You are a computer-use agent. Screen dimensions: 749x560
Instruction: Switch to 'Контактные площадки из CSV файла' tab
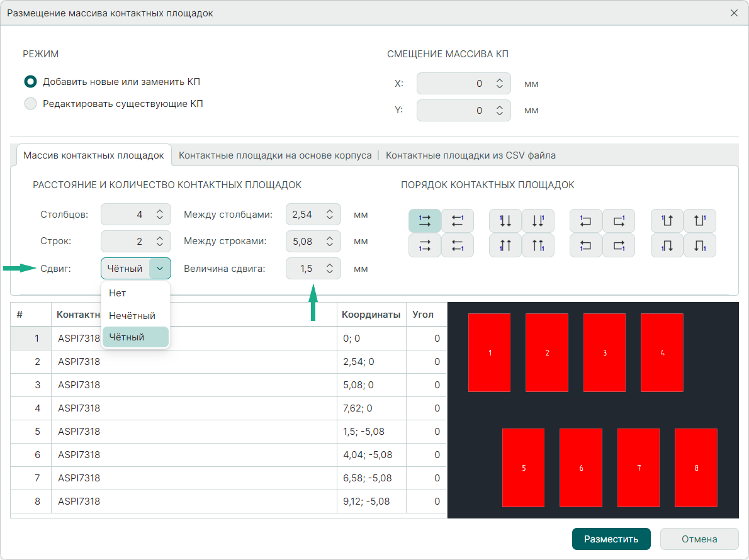[470, 155]
